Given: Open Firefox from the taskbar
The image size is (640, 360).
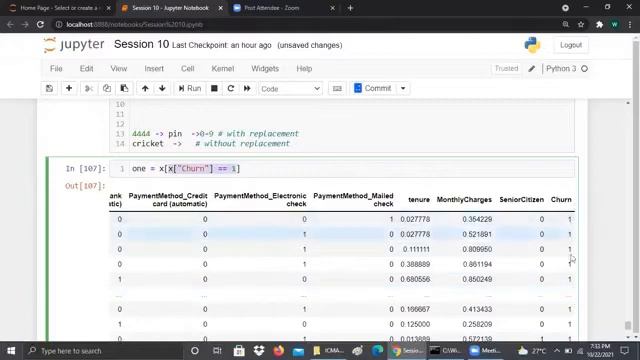Looking at the screenshot, I should [279, 351].
